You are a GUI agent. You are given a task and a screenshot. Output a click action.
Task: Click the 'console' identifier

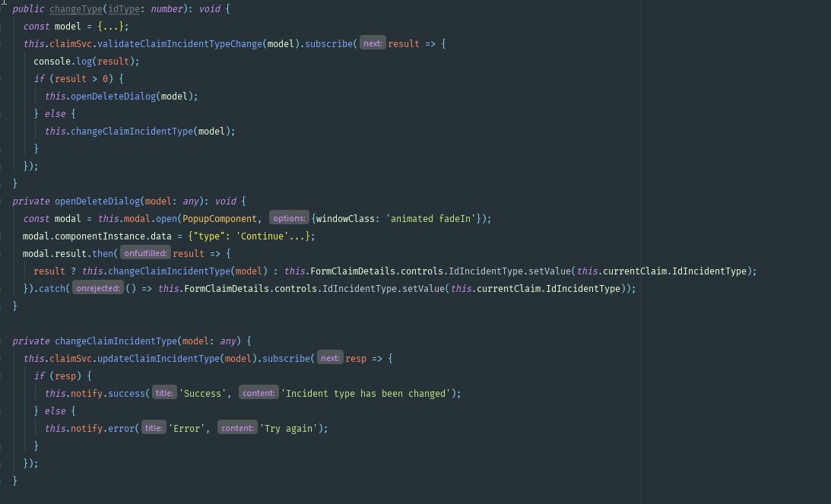point(52,62)
